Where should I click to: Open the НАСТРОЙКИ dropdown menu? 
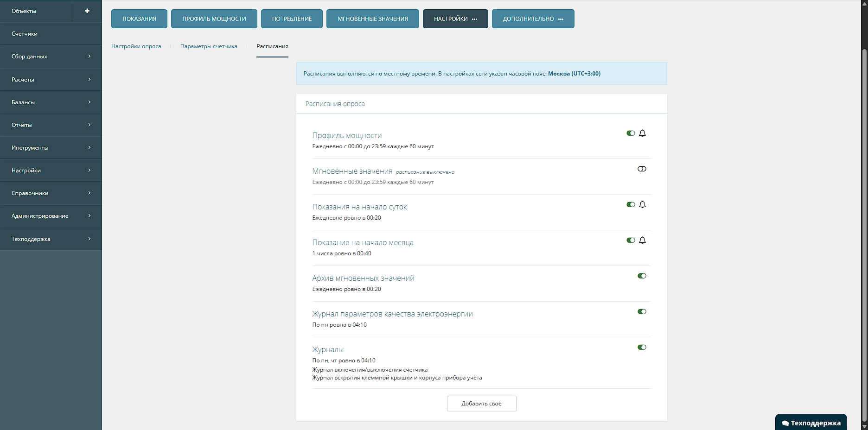(x=455, y=19)
